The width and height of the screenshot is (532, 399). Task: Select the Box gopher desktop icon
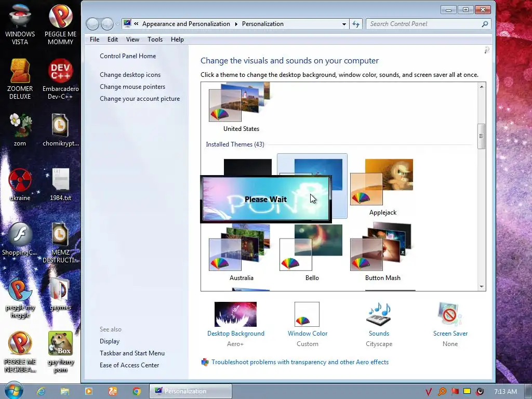click(x=60, y=352)
